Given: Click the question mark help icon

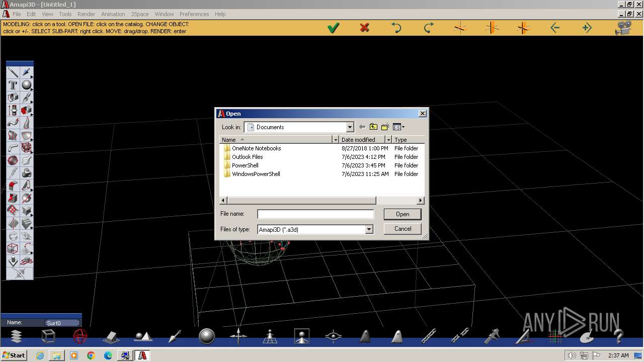Looking at the screenshot, I should [619, 336].
